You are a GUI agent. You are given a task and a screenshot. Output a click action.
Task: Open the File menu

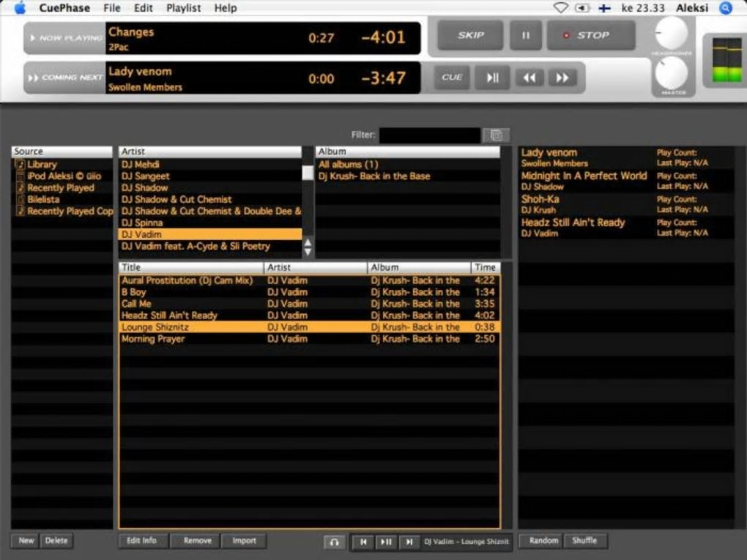coord(112,8)
